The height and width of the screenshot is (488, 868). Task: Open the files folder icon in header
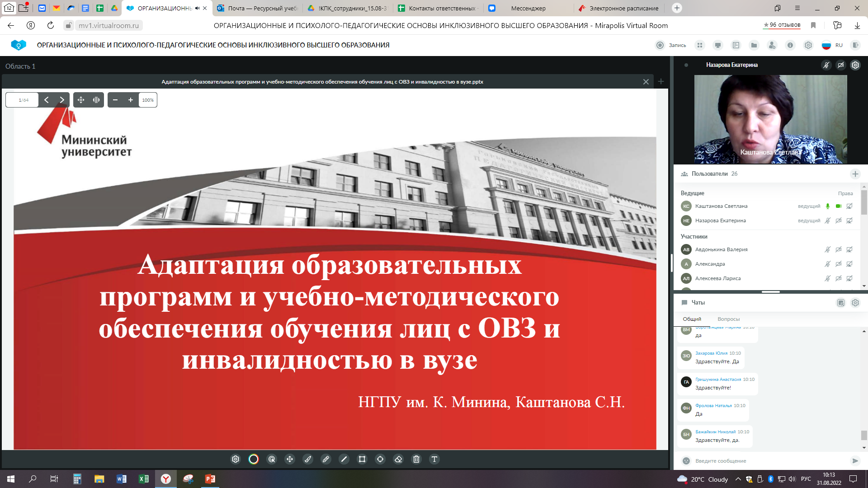pos(754,45)
